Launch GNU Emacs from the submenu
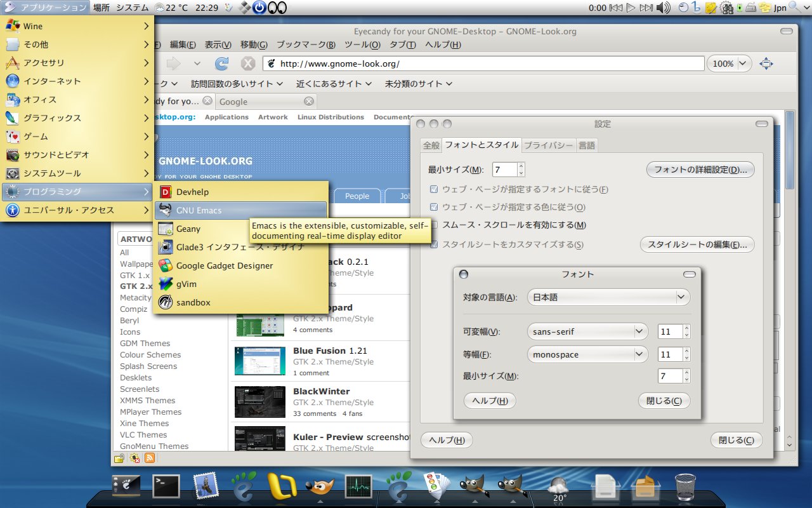 240,210
